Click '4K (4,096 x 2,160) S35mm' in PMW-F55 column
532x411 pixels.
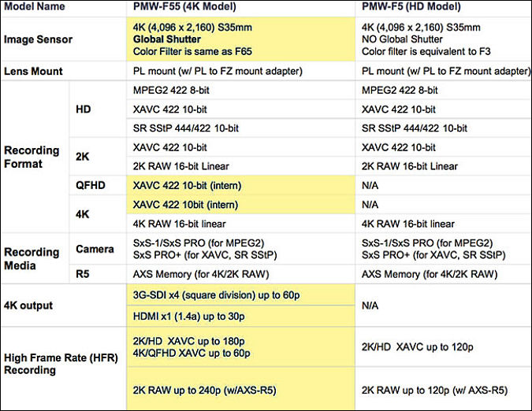point(192,27)
